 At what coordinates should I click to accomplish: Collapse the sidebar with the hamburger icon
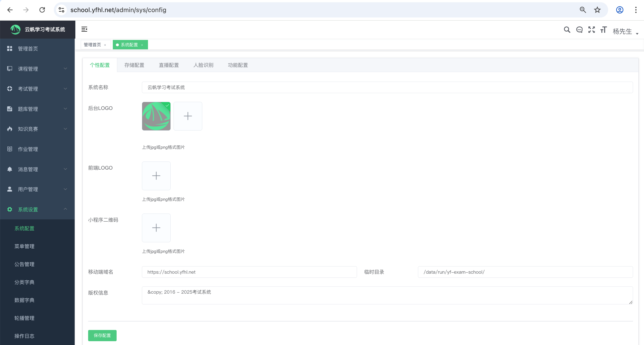pos(84,29)
